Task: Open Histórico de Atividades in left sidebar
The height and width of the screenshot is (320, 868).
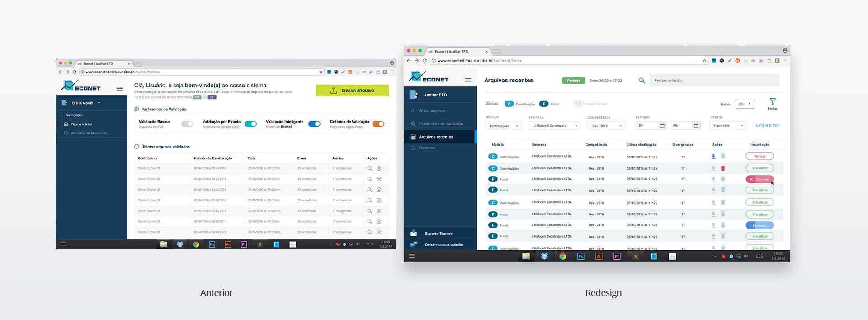Action: pyautogui.click(x=89, y=133)
